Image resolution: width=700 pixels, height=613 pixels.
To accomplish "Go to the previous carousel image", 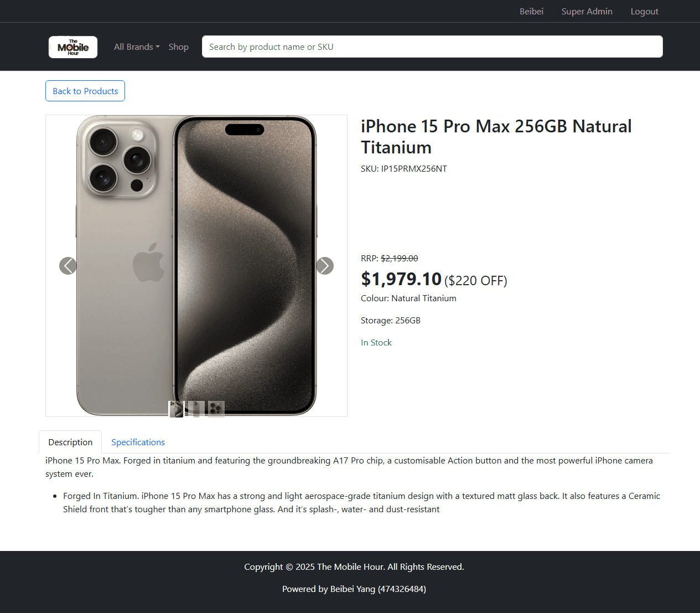I will 68,266.
